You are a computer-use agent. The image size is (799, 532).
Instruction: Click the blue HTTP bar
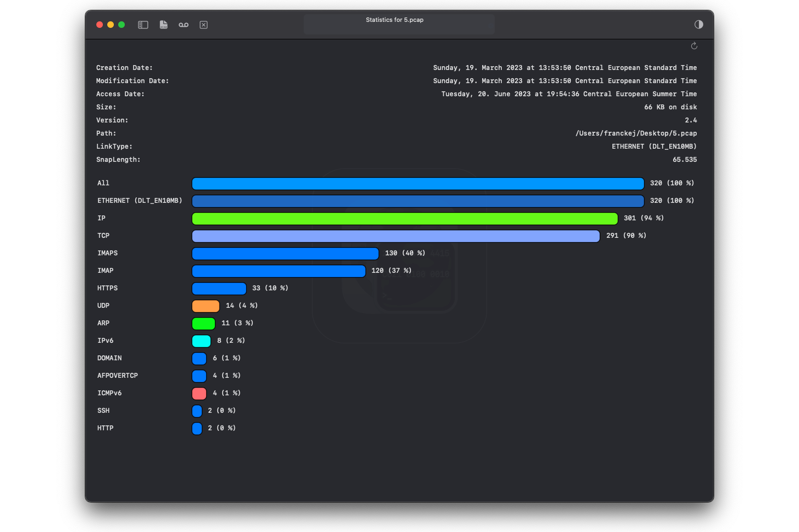coord(197,428)
